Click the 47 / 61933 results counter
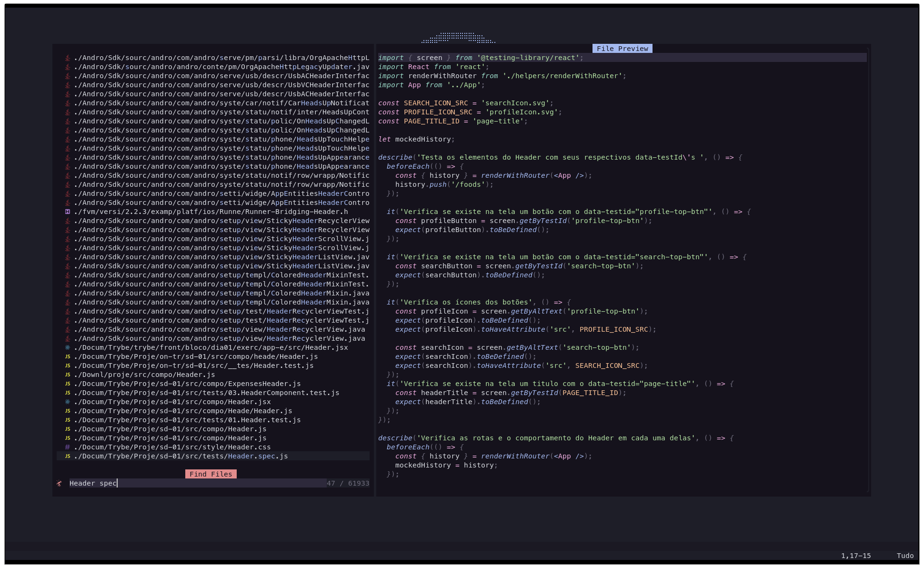The height and width of the screenshot is (569, 924). pyautogui.click(x=348, y=483)
